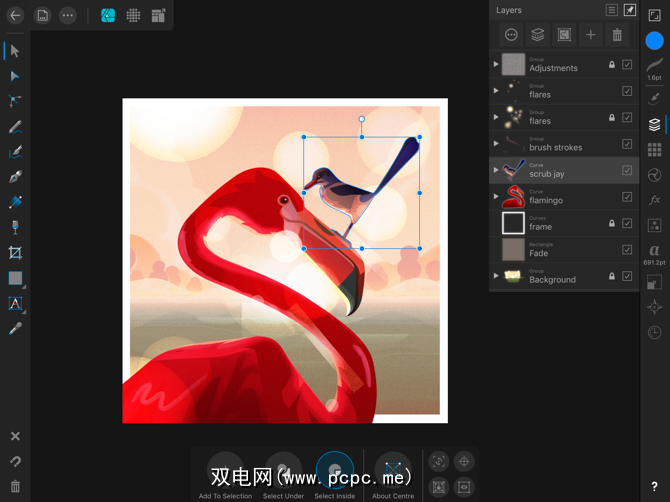Uncheck the scrub jay layer visibility
The width and height of the screenshot is (670, 502).
(627, 170)
